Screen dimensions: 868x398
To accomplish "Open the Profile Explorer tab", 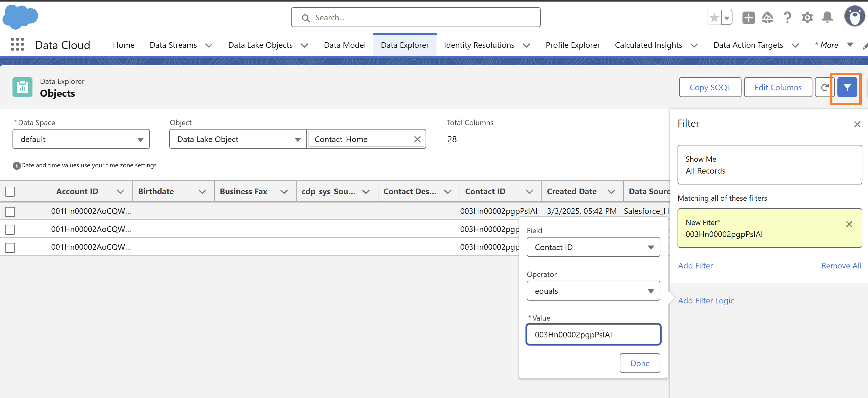I will [x=573, y=45].
